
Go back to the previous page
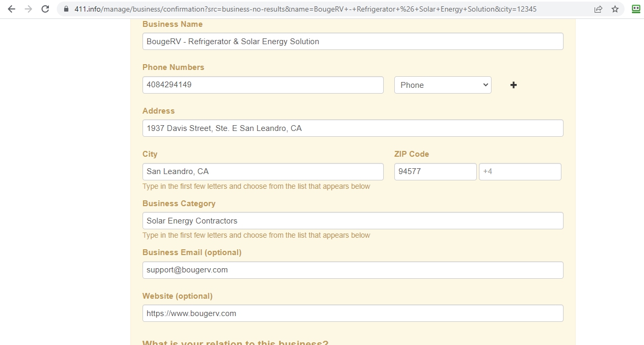click(12, 9)
